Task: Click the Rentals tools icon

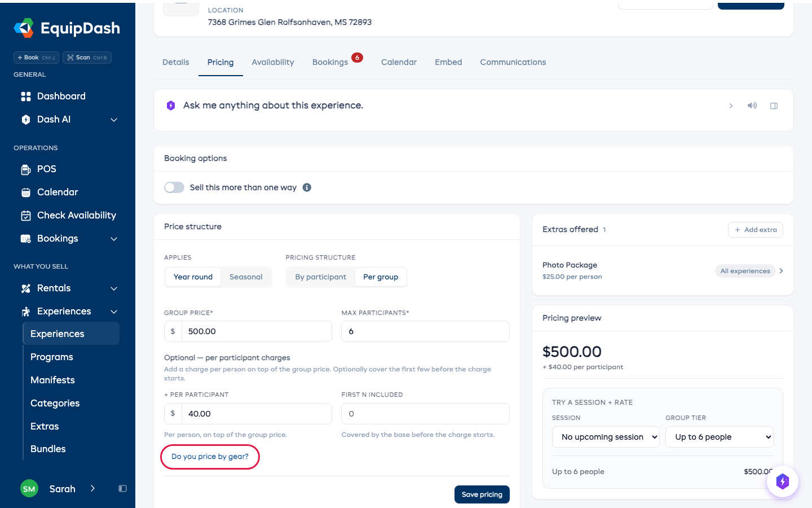Action: 26,288
